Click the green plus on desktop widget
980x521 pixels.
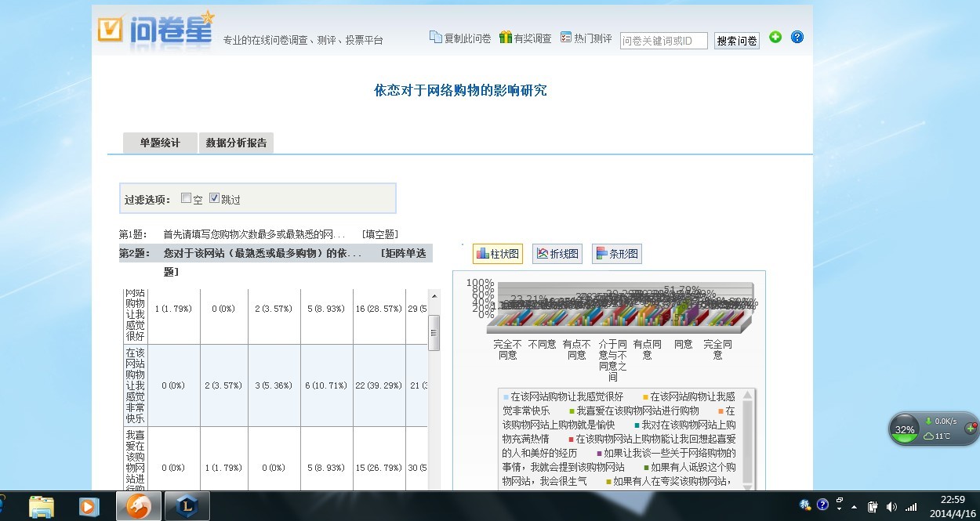971,428
